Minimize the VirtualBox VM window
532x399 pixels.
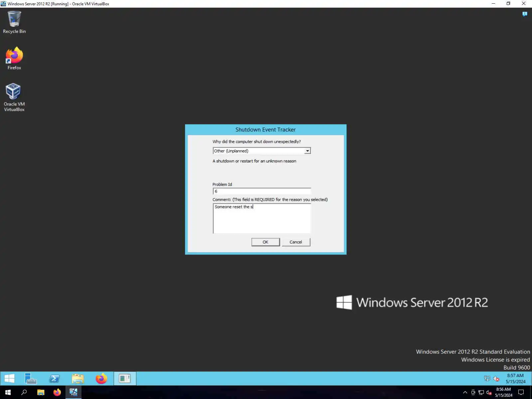[493, 4]
